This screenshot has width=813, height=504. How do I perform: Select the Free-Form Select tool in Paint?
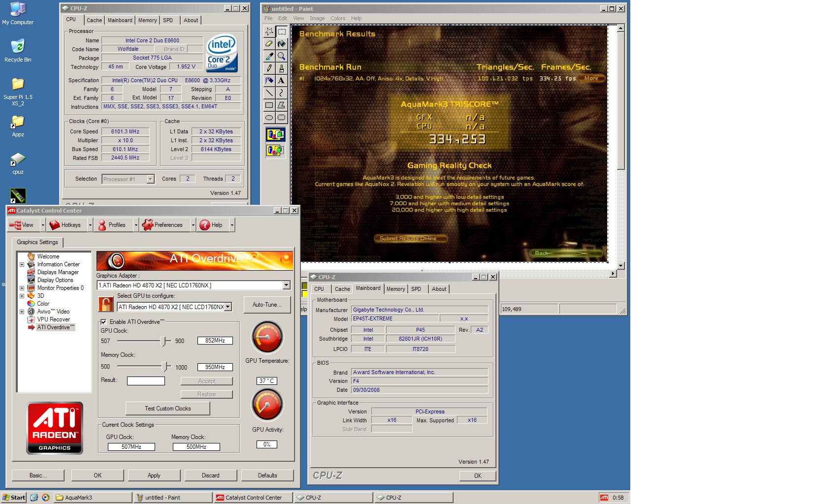coord(269,31)
